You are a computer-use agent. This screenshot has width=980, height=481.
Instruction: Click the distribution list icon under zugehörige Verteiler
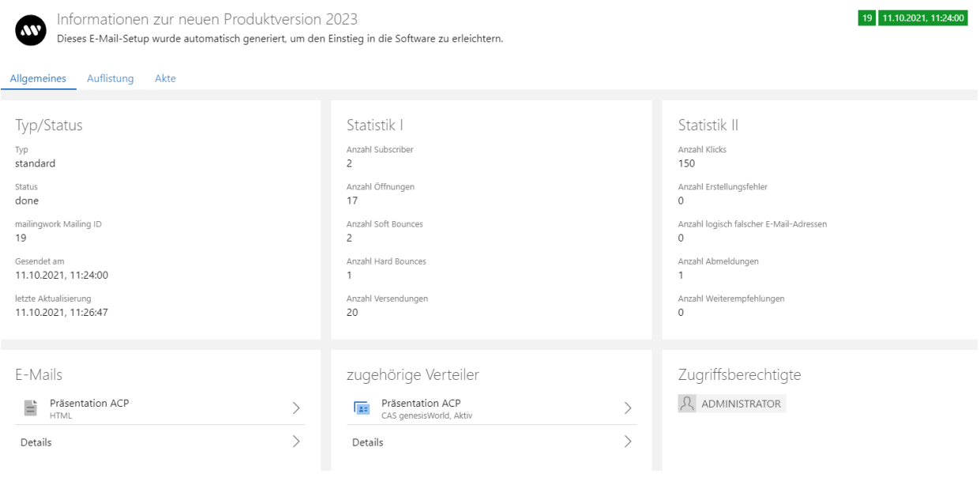pos(362,408)
